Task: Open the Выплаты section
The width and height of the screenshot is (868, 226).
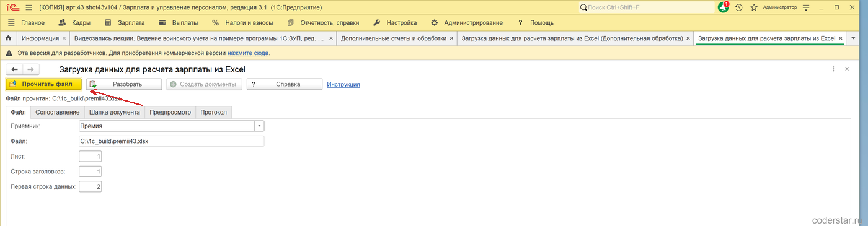Action: pyautogui.click(x=179, y=22)
